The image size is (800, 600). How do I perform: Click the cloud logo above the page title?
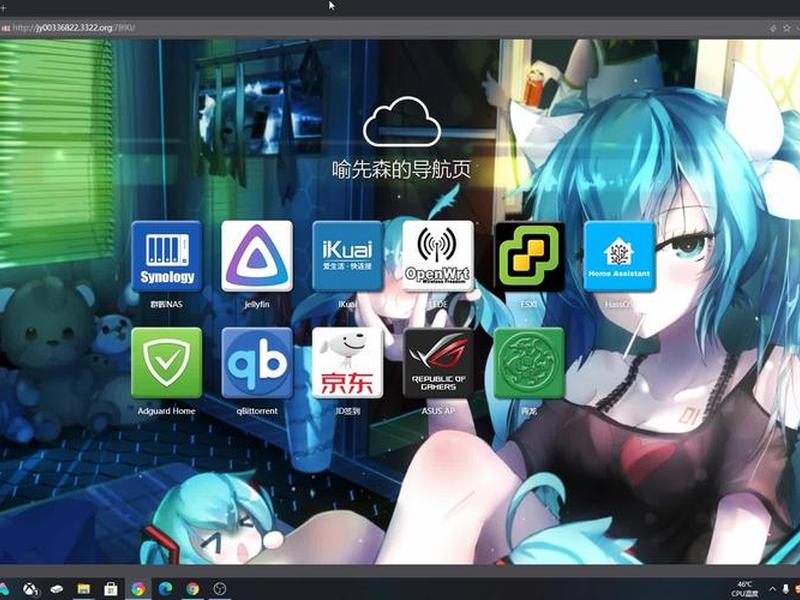pos(402,121)
